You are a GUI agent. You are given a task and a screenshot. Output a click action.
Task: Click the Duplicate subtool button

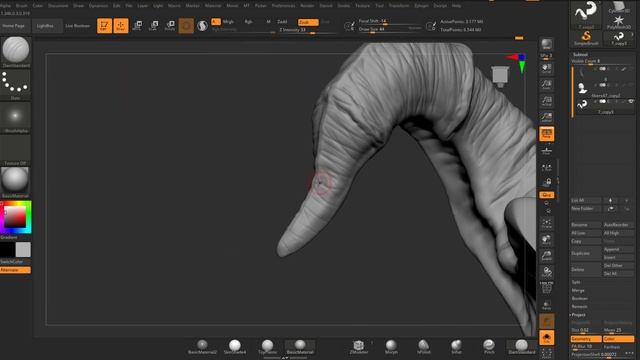(x=586, y=253)
